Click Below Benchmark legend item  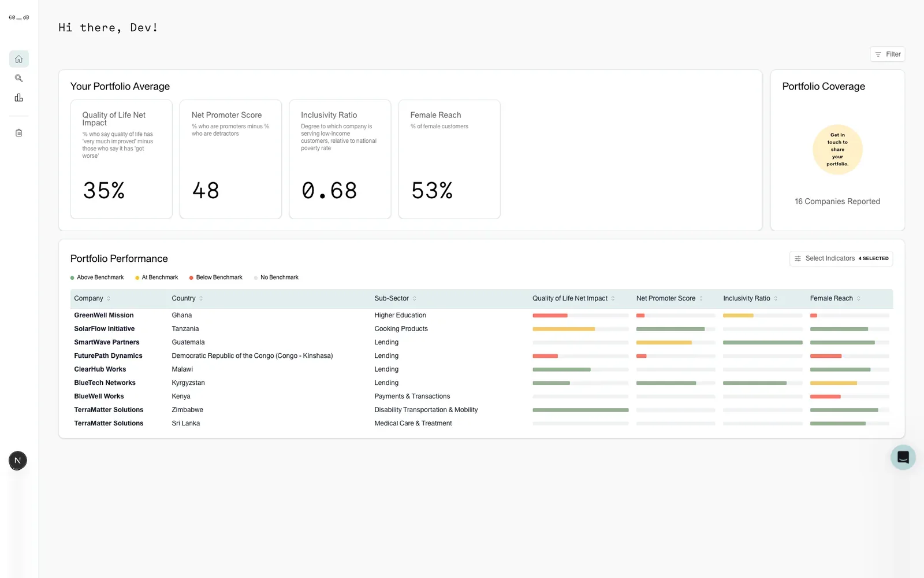[216, 277]
